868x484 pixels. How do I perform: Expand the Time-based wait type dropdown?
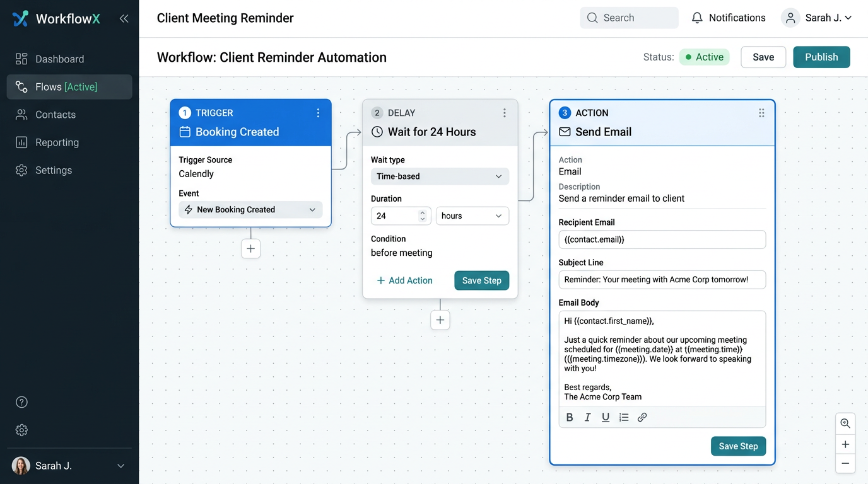coord(440,176)
